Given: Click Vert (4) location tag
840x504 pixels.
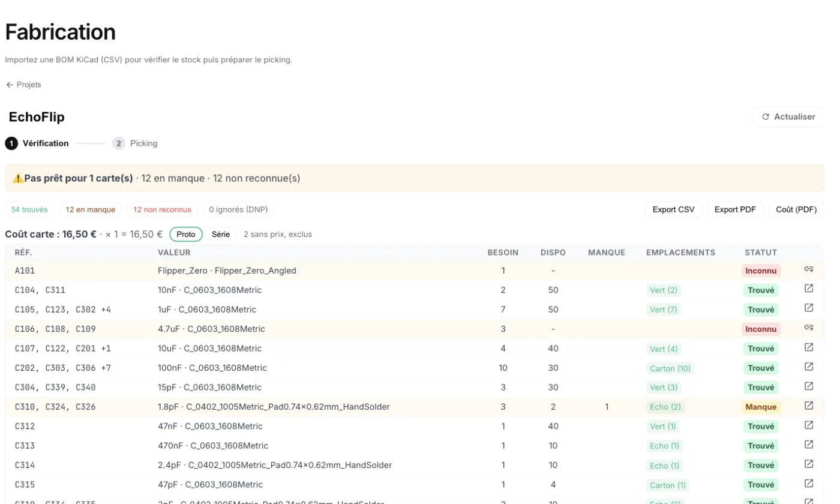Looking at the screenshot, I should [664, 349].
